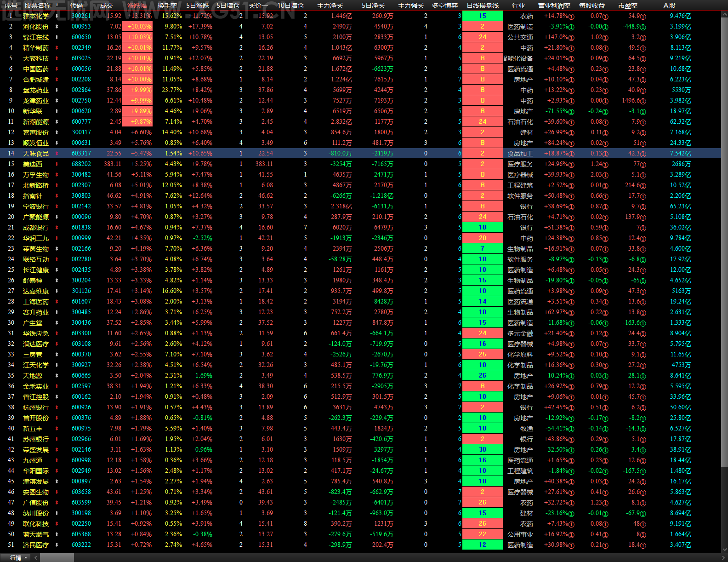Viewport: 728px width, 562px height.
Task: Click the 每股收益 column header
Action: [592, 6]
